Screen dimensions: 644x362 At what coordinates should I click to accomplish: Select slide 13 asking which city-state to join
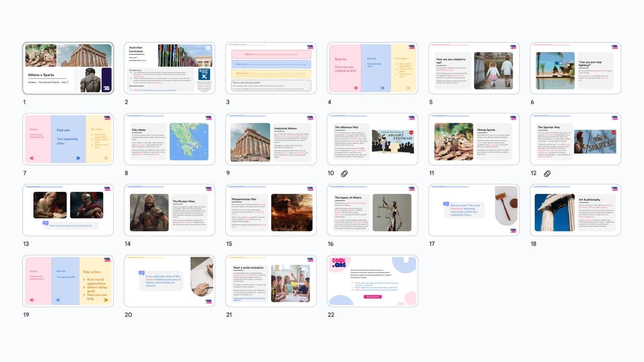point(68,210)
